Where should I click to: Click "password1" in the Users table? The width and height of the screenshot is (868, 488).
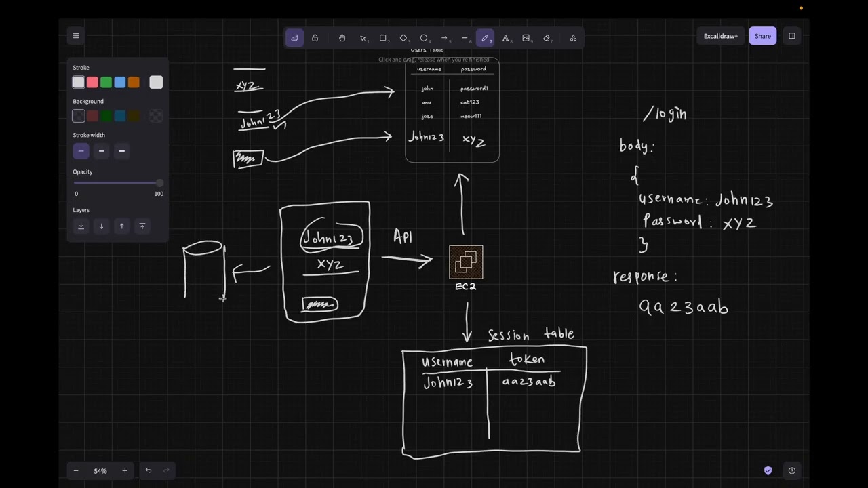pyautogui.click(x=474, y=88)
